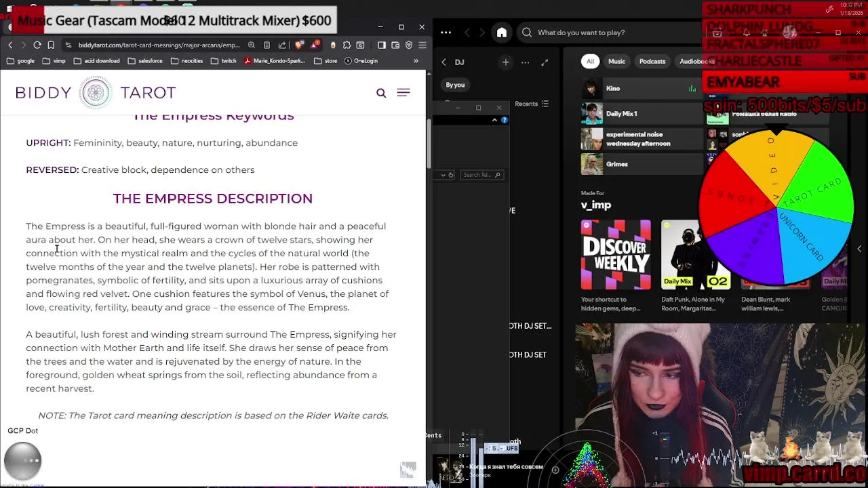Reload the Biddy Tarot page
Screen dimensions: 868x488
(x=37, y=45)
